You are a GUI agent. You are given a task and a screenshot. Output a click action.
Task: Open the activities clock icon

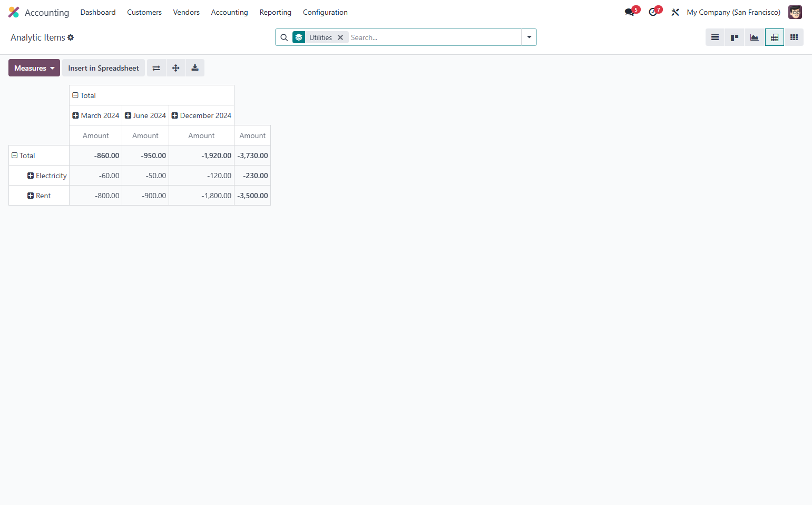653,12
